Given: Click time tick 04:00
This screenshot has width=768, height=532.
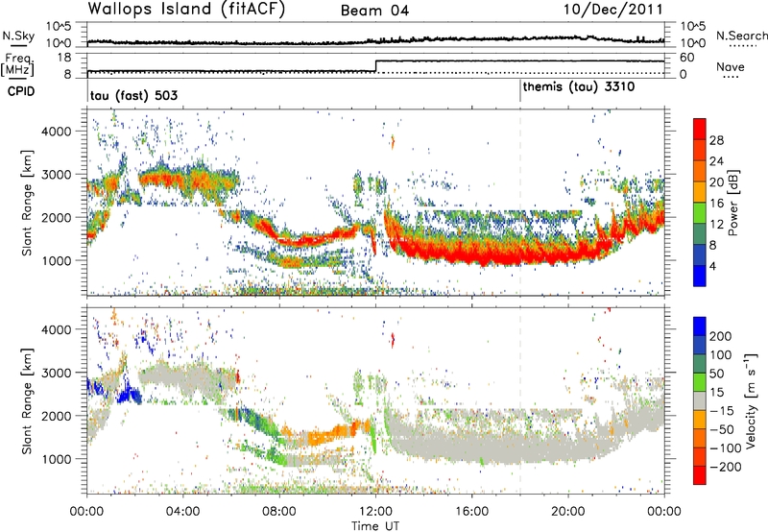Looking at the screenshot, I should pos(182,512).
